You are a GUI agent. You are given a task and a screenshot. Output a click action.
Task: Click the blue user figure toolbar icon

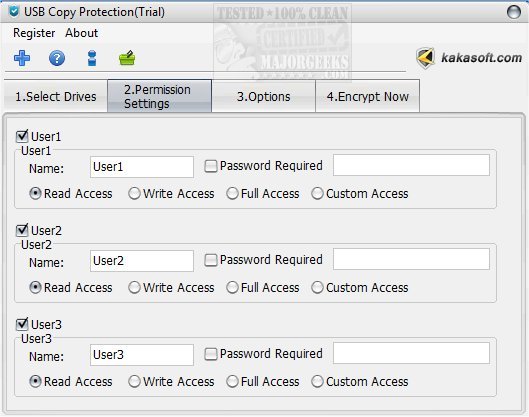pos(92,58)
